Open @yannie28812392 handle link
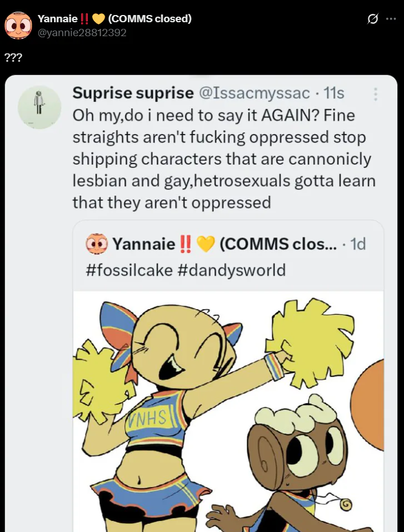Image resolution: width=404 pixels, height=532 pixels. click(82, 33)
